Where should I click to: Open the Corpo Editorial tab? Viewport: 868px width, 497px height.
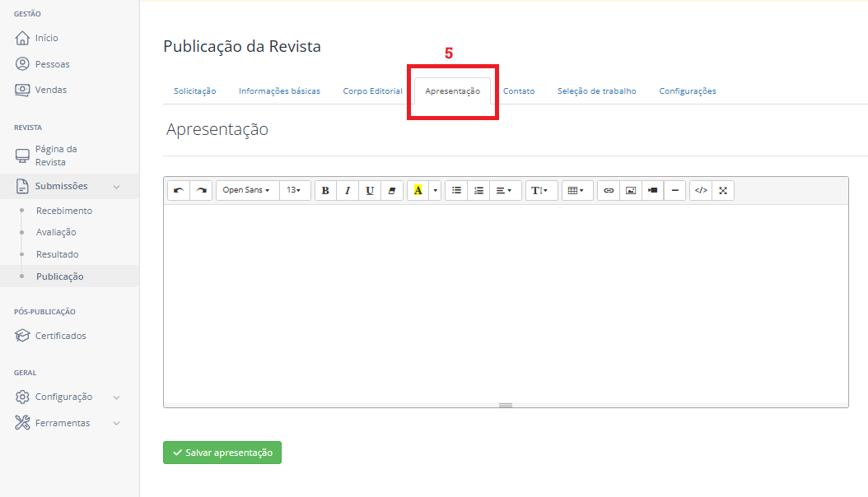[x=372, y=91]
